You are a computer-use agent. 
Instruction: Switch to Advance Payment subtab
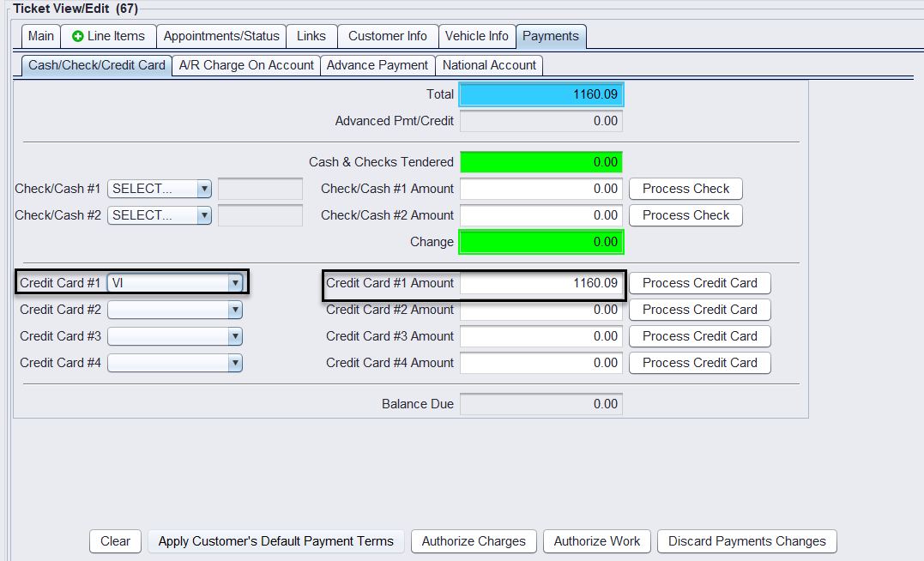coord(377,65)
